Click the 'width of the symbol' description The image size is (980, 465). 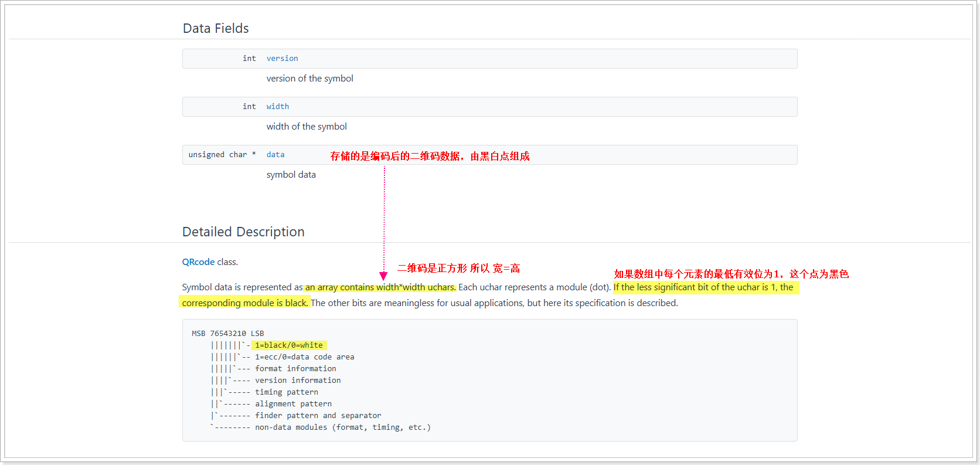tap(307, 127)
